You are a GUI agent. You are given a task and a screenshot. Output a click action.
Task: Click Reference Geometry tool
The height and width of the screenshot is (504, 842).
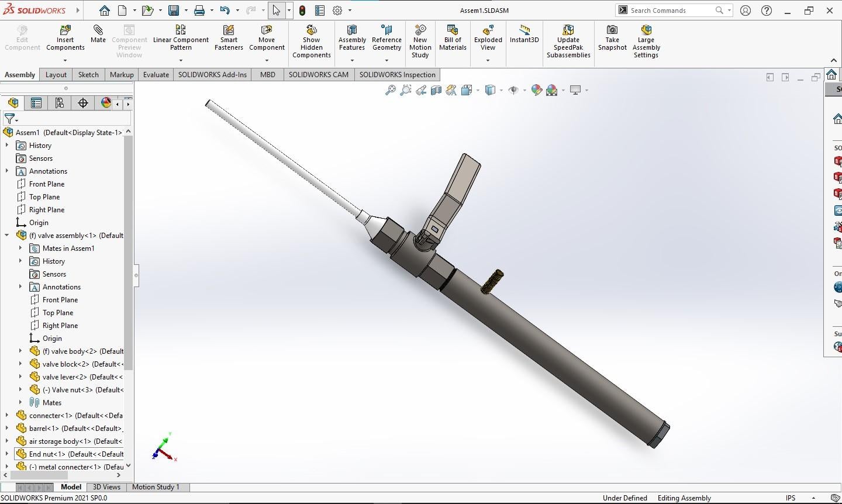(x=387, y=38)
